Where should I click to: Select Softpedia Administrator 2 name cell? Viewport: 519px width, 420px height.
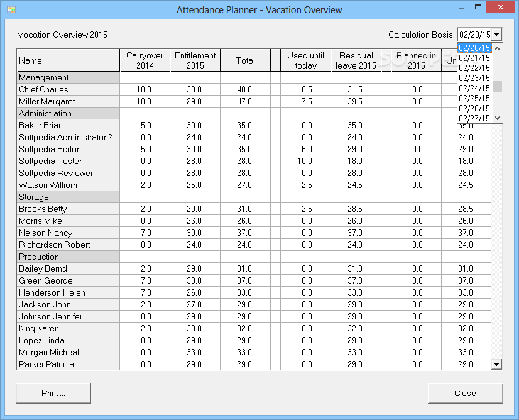point(68,137)
